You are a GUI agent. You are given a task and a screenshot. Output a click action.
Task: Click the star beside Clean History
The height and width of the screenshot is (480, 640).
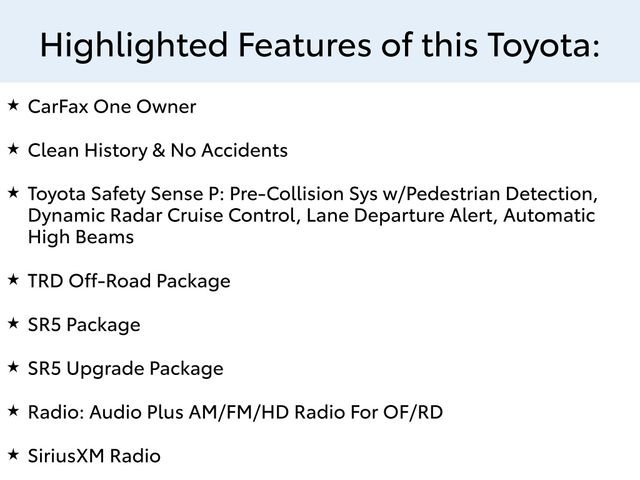pos(13,149)
